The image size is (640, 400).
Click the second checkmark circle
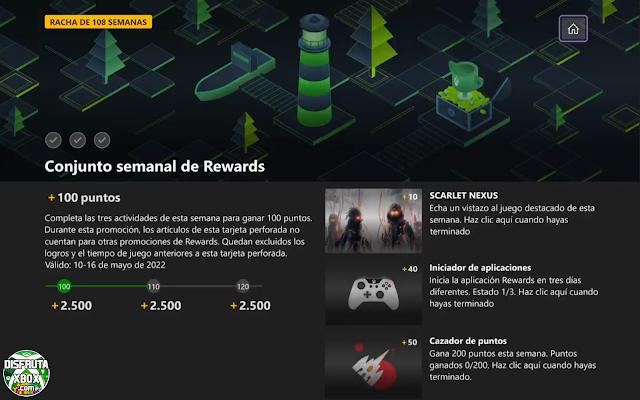point(78,140)
